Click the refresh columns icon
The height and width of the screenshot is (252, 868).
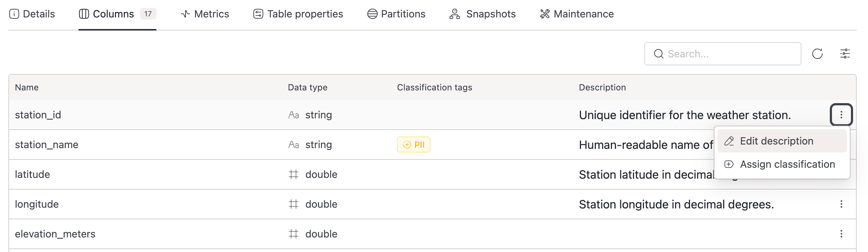point(817,54)
